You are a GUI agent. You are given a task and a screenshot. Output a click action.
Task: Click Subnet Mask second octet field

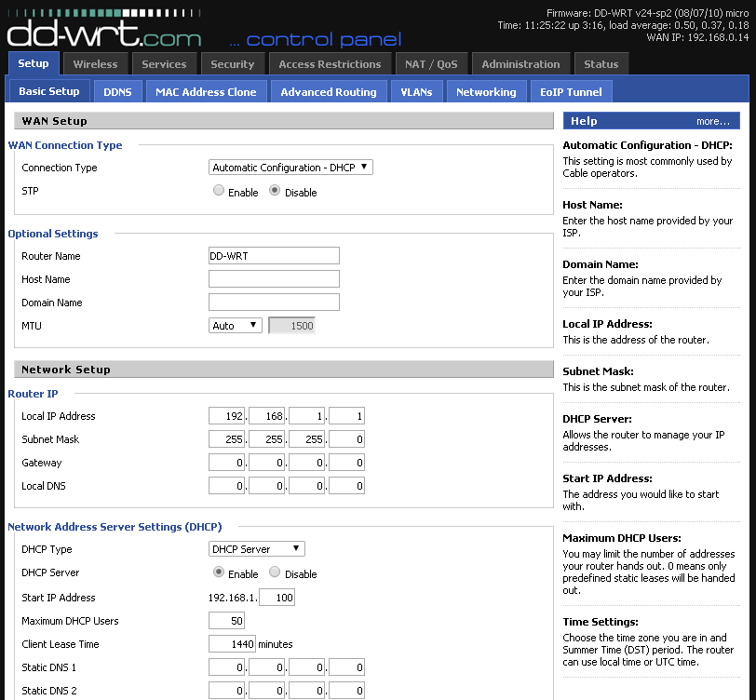pos(266,438)
